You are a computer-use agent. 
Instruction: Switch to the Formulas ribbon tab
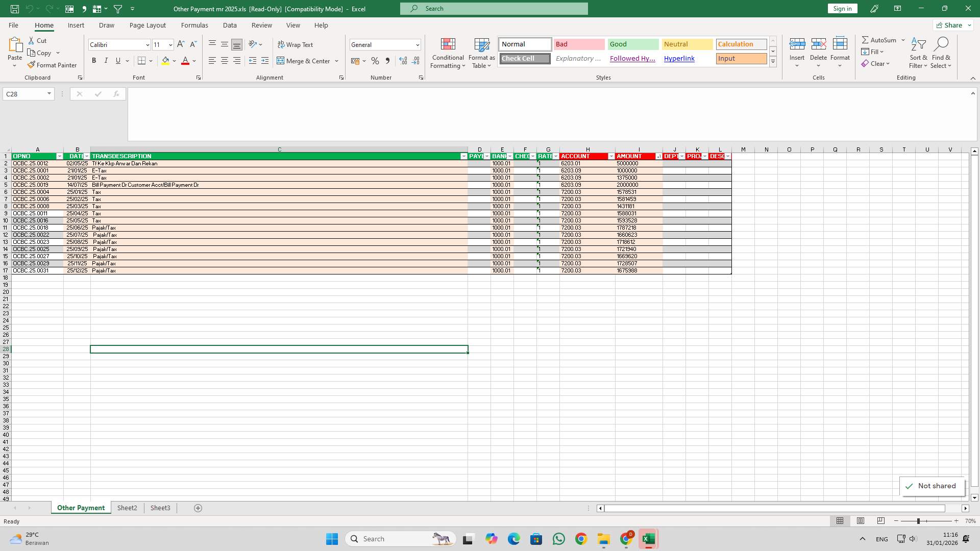tap(194, 25)
